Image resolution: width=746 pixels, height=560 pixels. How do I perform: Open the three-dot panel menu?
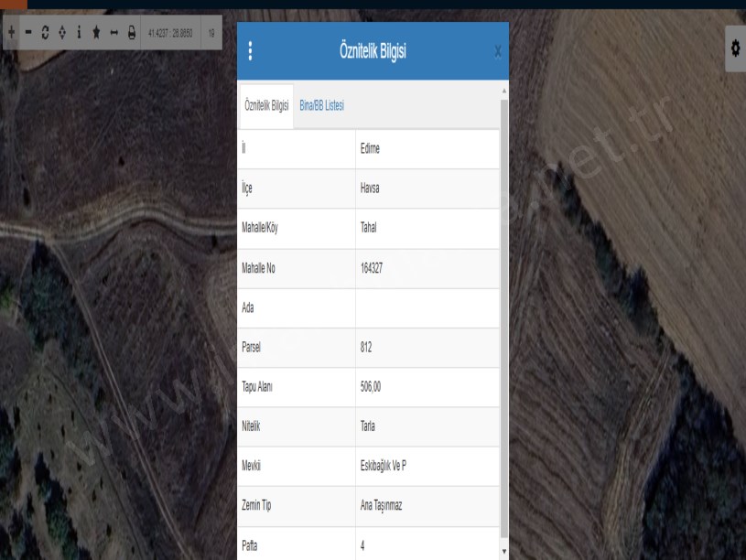251,51
